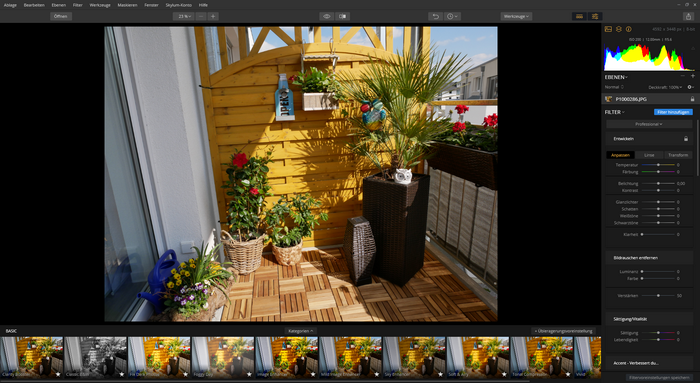Open the Ebenen menu in menu bar

(x=58, y=5)
